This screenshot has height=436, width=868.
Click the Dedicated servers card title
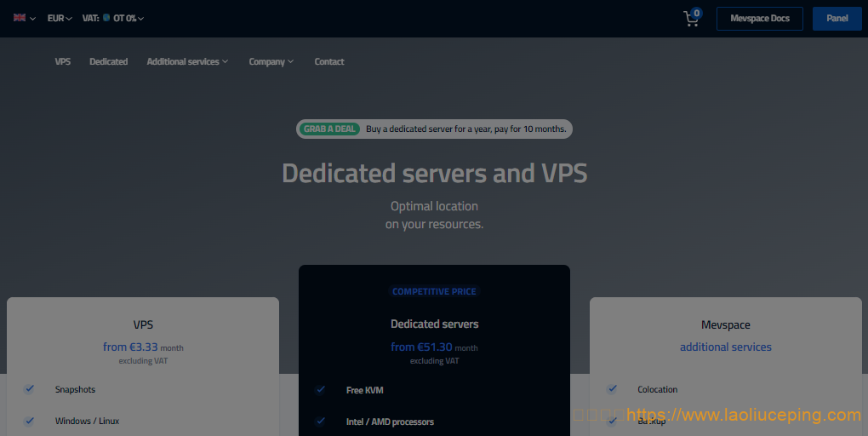click(x=435, y=324)
